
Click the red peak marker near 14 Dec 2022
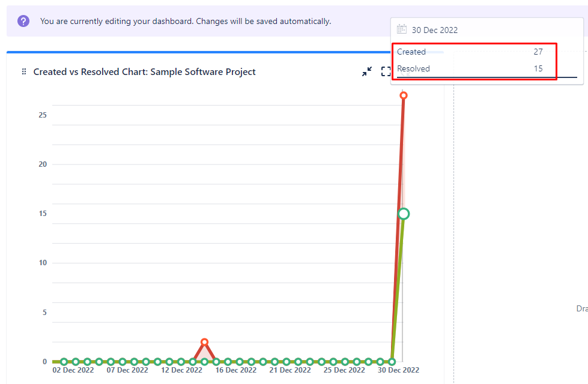[x=204, y=342]
